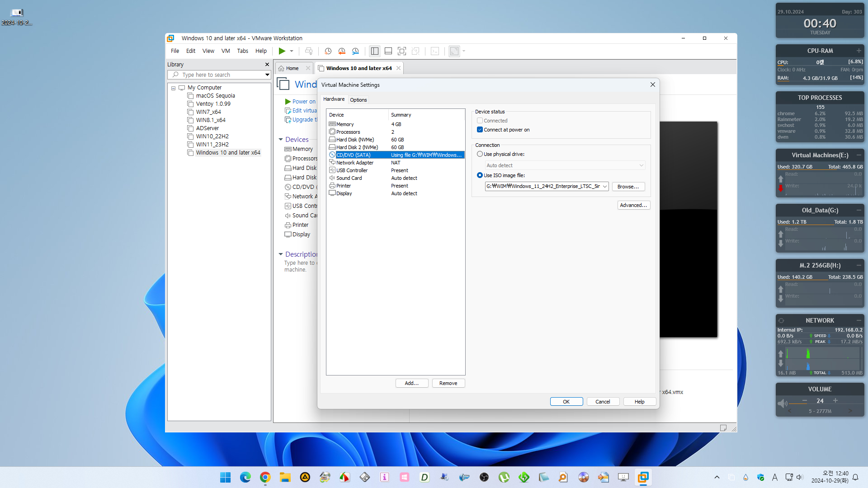Open the stretch display dropdown arrow
868x488 pixels.
[464, 51]
